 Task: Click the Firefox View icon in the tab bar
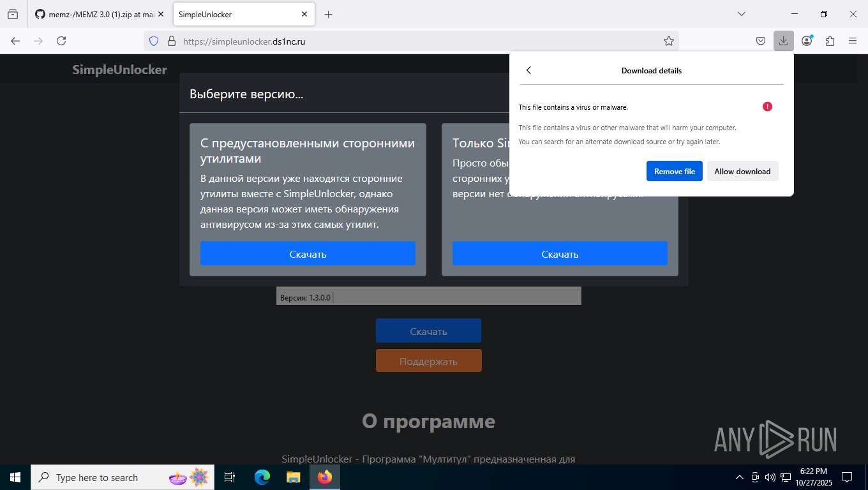click(x=13, y=14)
